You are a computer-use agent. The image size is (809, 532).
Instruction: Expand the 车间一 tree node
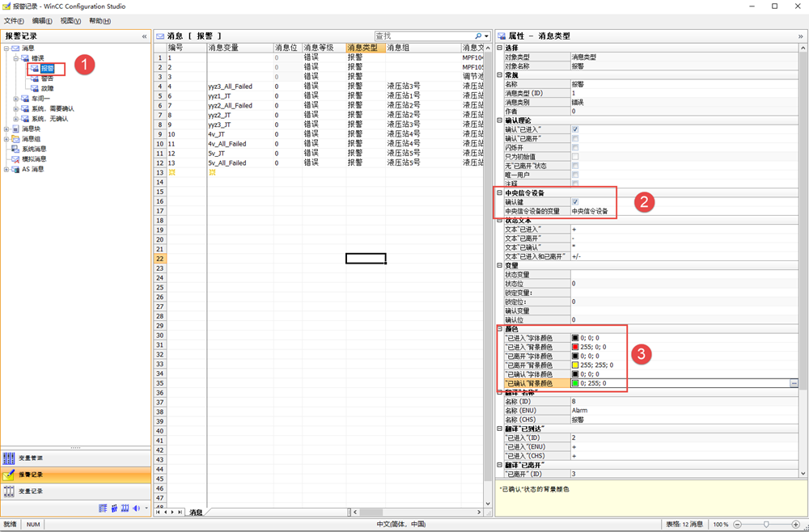(x=15, y=99)
